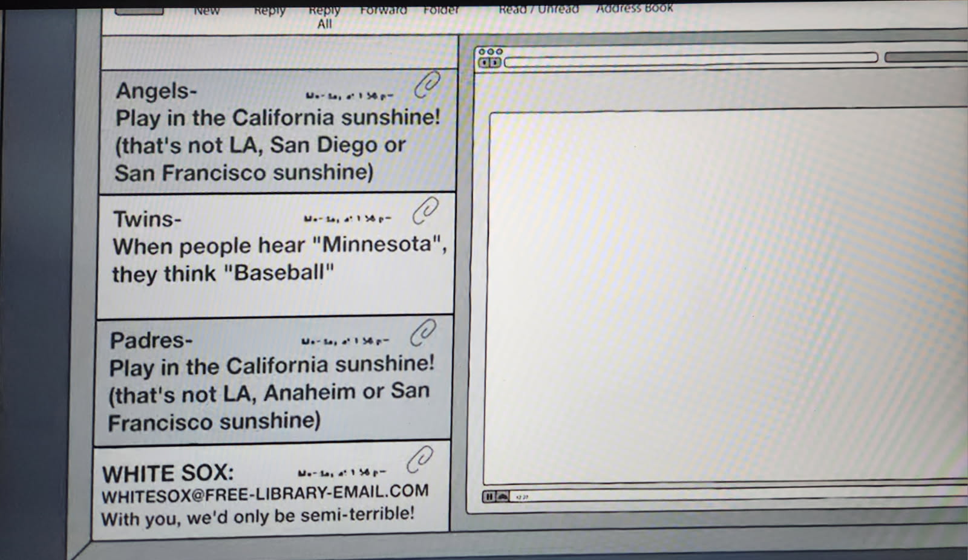Go forward using browser forward arrow
This screenshot has height=560, width=968.
[495, 62]
